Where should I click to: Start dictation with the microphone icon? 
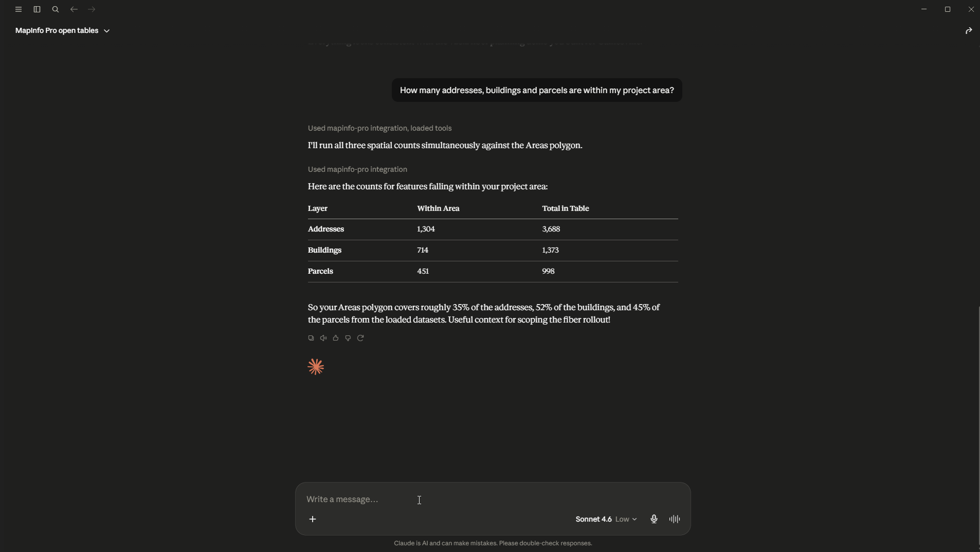654,519
